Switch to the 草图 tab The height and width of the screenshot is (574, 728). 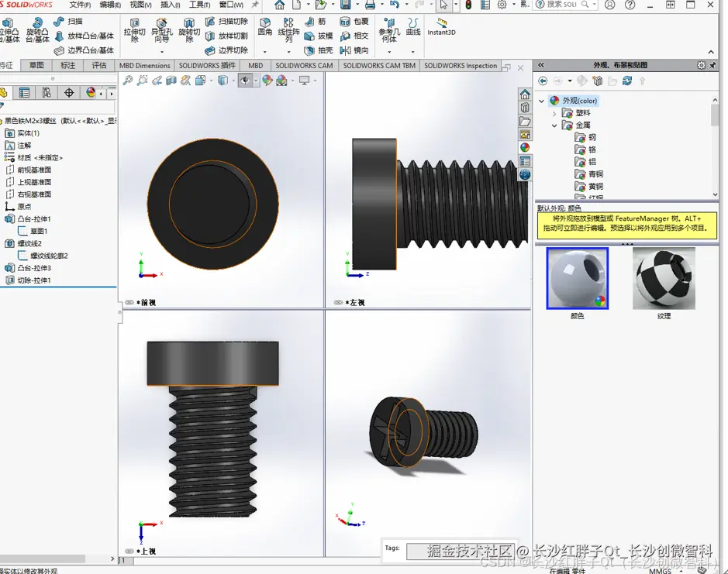point(36,65)
